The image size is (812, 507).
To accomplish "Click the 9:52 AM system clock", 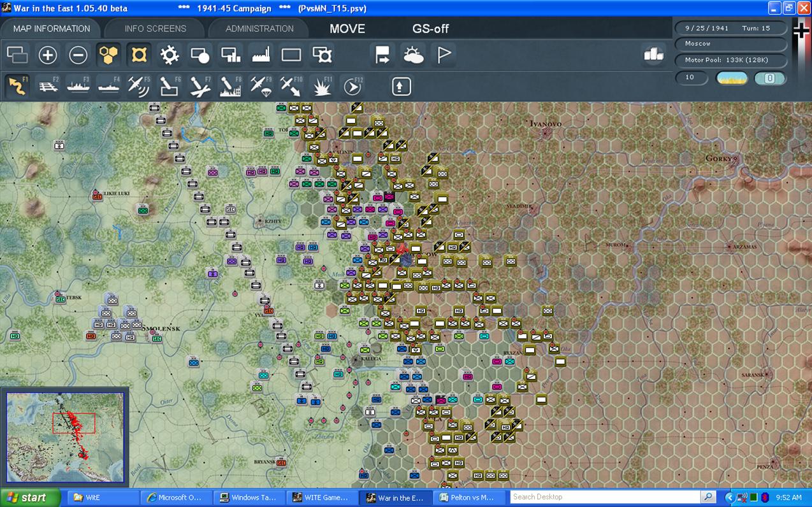I will (788, 498).
